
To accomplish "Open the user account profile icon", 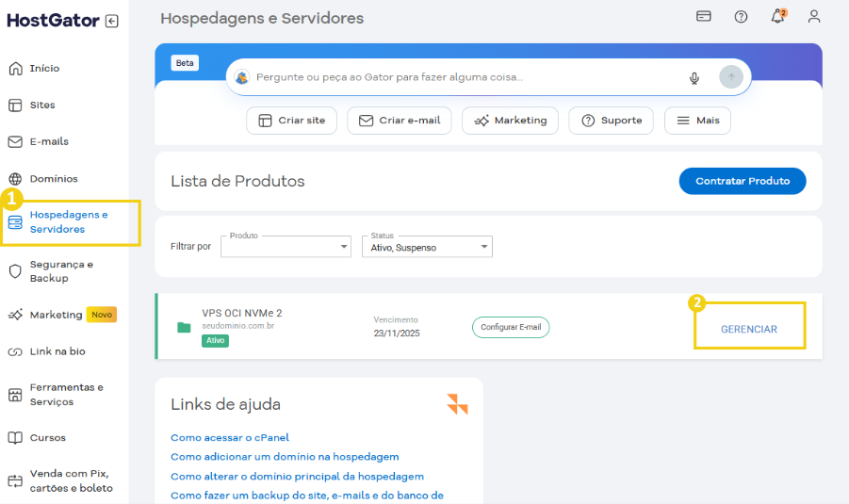I will [x=814, y=16].
